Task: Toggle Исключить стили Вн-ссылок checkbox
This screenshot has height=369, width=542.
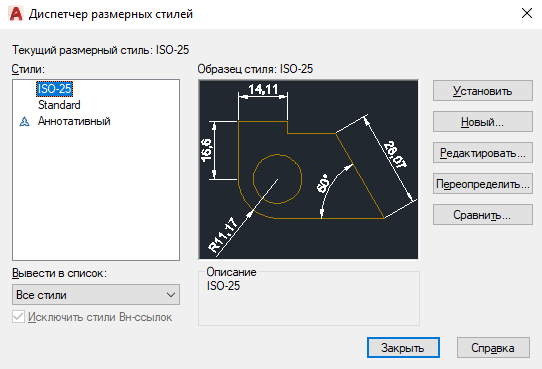Action: (18, 317)
